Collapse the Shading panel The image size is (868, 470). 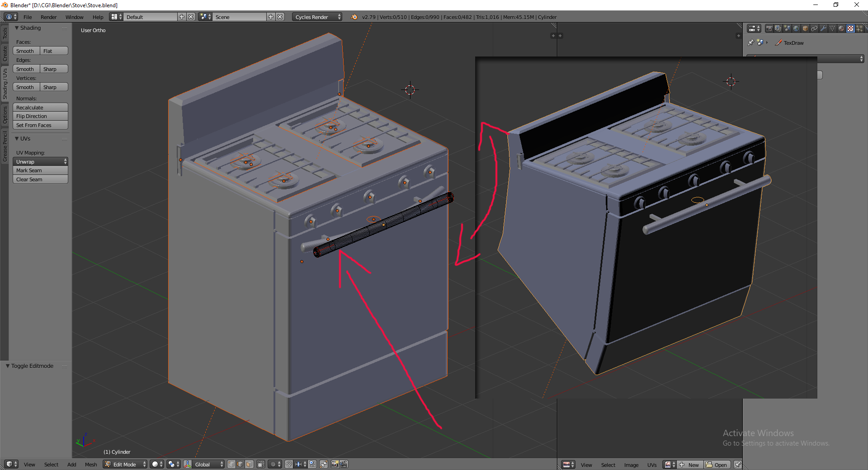[17, 28]
